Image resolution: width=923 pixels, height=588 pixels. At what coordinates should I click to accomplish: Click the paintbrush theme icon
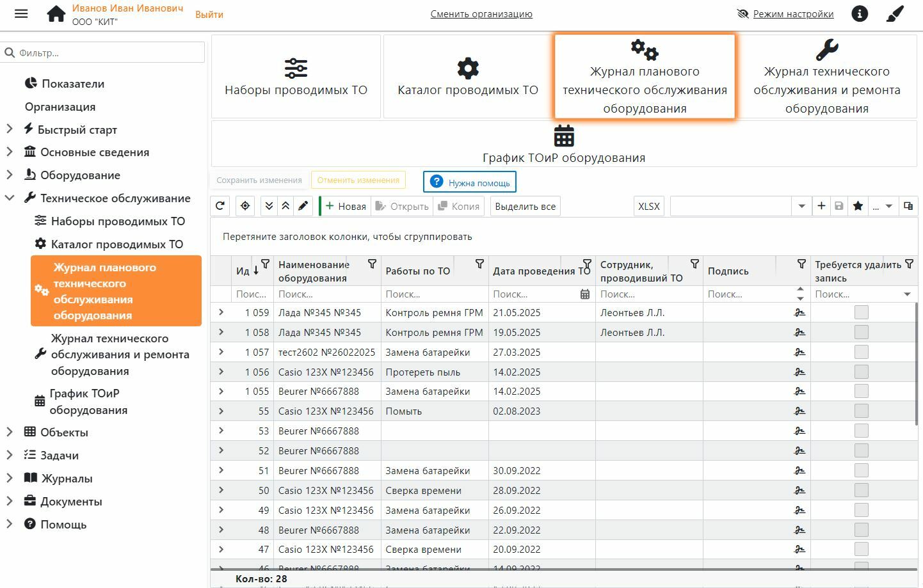(895, 13)
